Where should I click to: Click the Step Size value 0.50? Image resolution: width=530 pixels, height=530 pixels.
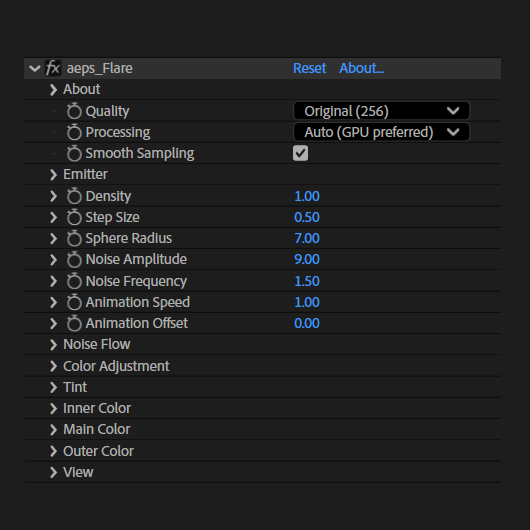point(307,217)
